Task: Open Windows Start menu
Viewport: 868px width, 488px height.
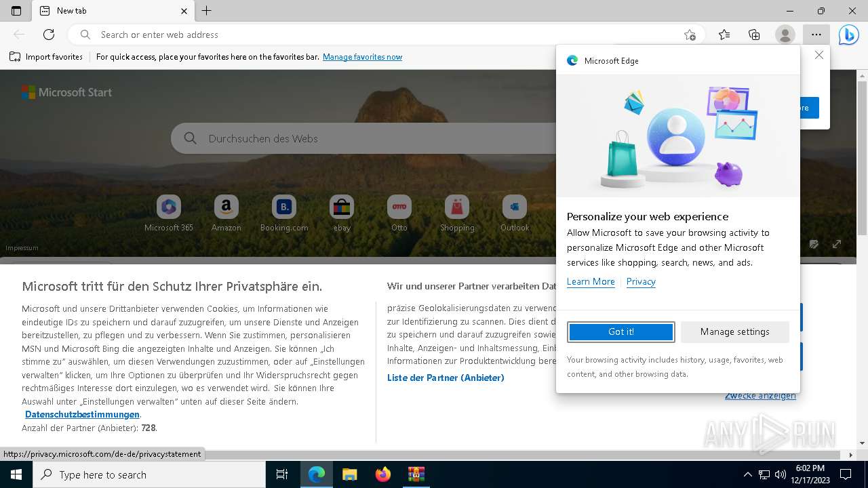Action: point(16,474)
